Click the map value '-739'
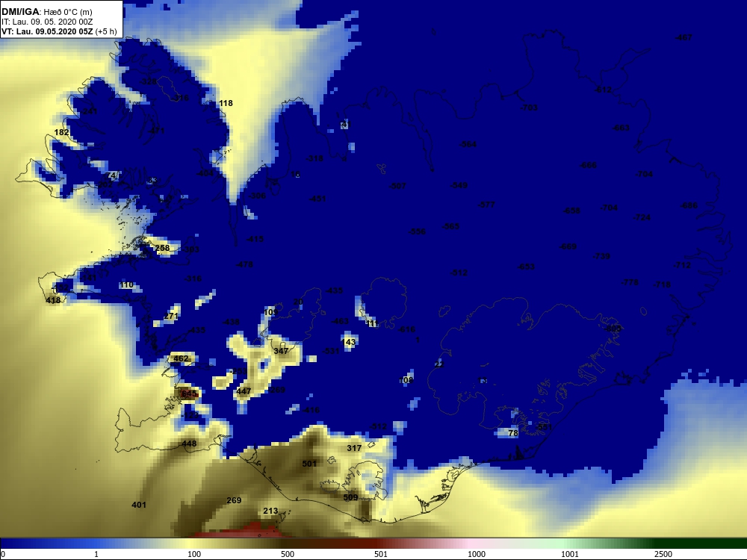This screenshot has height=560, width=747. click(x=601, y=256)
